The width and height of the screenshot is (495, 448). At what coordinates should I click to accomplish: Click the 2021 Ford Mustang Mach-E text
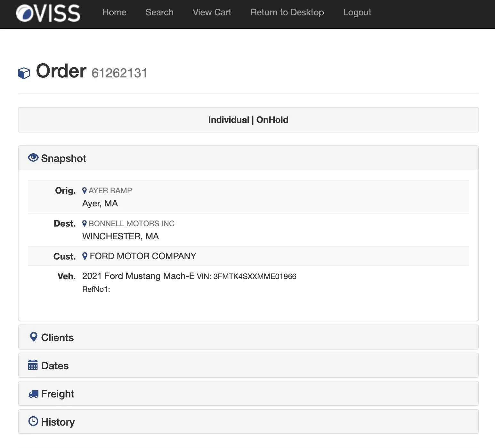point(138,276)
